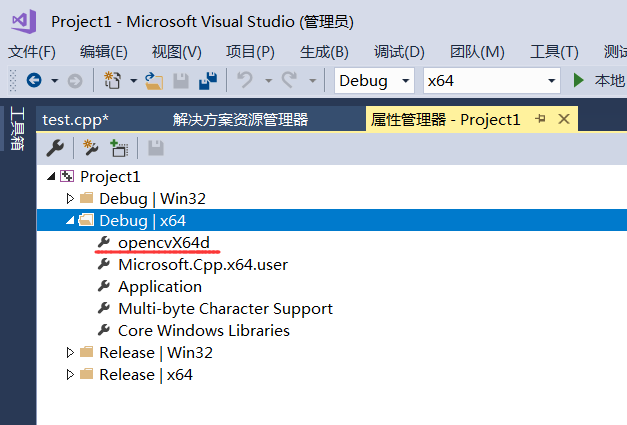
Task: Select Multi-byte Character Support sheet
Action: 226,309
